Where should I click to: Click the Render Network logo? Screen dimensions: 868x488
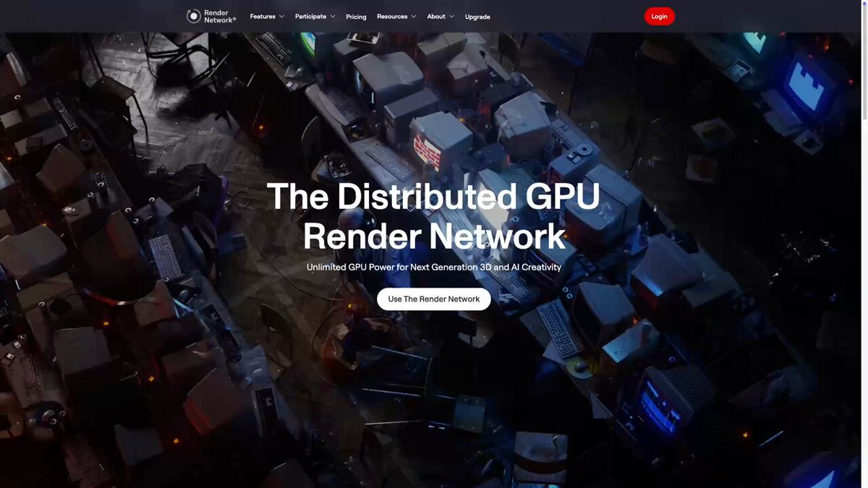[x=211, y=16]
